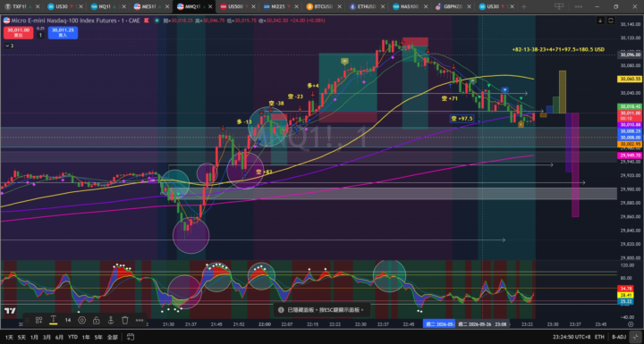Click the text color T icon

point(54,320)
